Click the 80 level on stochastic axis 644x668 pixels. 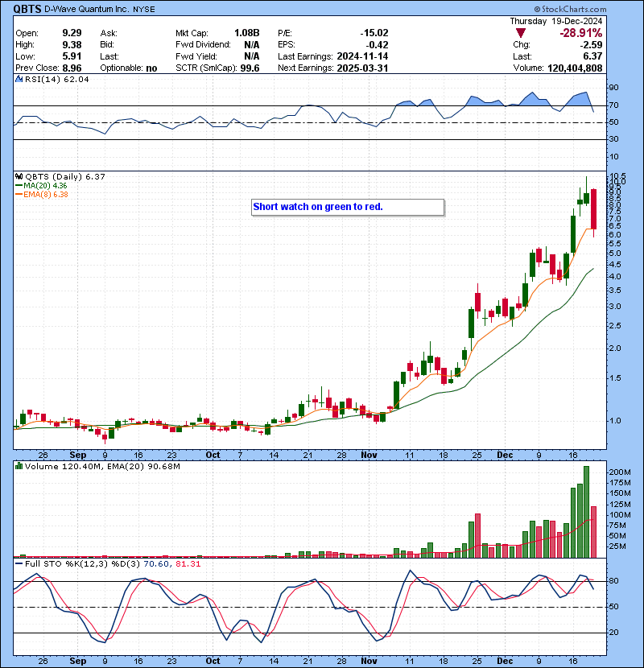pyautogui.click(x=613, y=580)
